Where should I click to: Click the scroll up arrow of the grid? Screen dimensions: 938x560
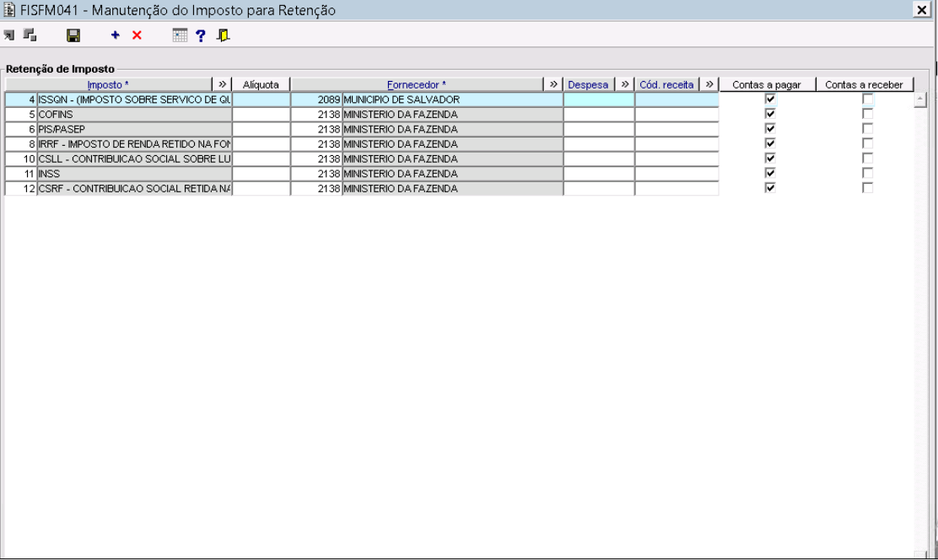tap(920, 100)
